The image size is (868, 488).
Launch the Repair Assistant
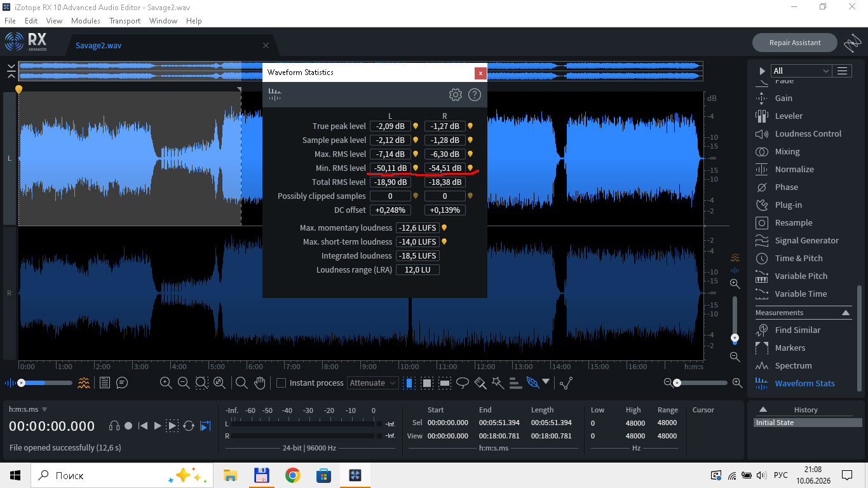[795, 43]
